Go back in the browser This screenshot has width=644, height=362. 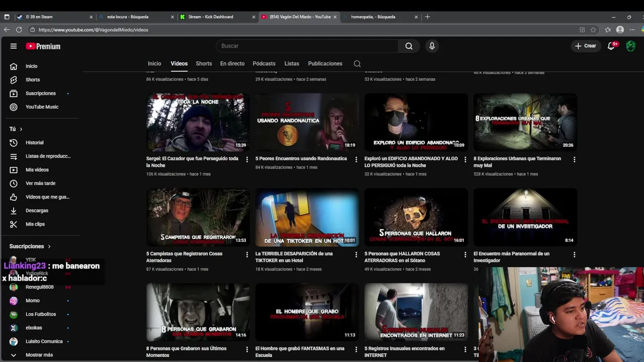[x=7, y=30]
